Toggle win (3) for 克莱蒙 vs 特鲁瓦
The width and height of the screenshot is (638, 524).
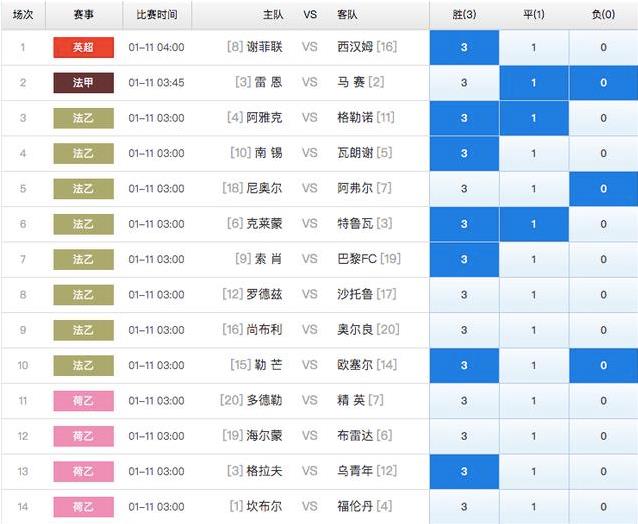(464, 224)
